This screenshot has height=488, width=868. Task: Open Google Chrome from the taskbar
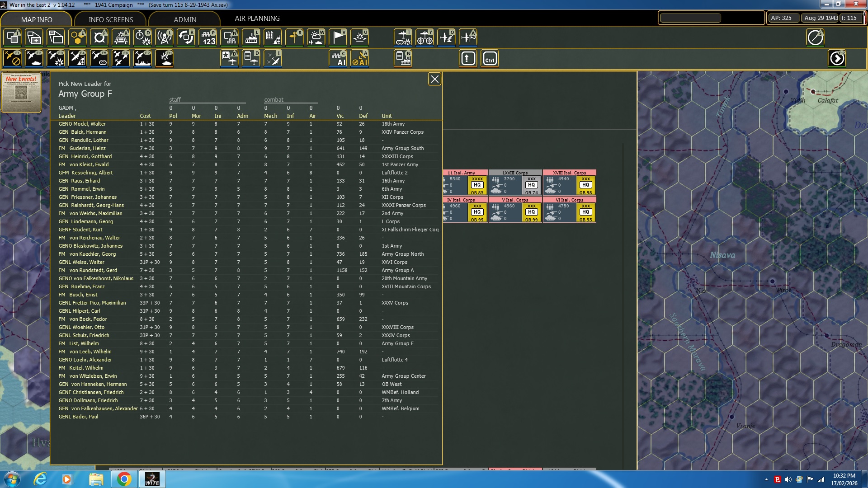click(124, 479)
